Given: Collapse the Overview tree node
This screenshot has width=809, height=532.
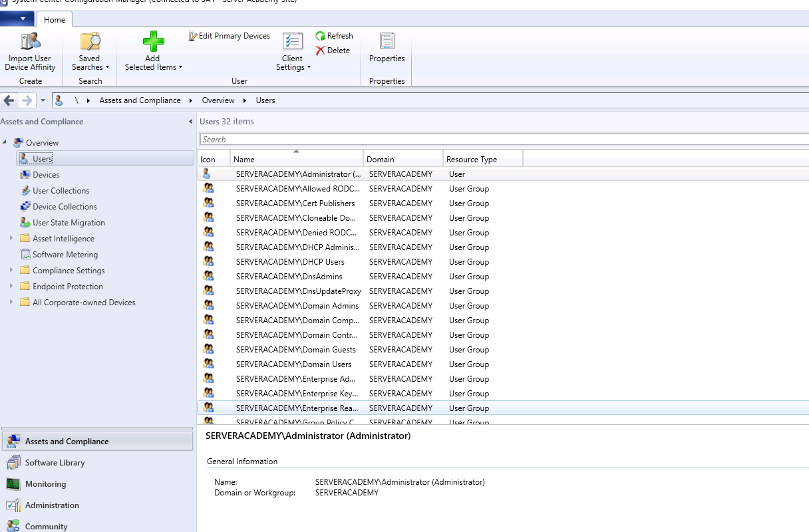Looking at the screenshot, I should [5, 143].
